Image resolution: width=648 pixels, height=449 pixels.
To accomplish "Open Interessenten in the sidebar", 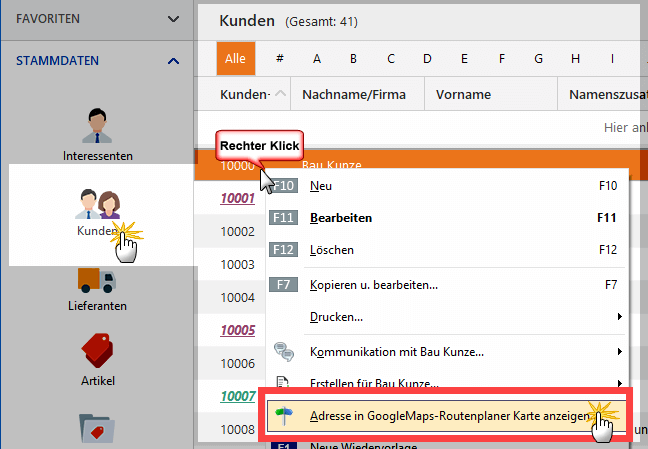I will click(x=97, y=127).
